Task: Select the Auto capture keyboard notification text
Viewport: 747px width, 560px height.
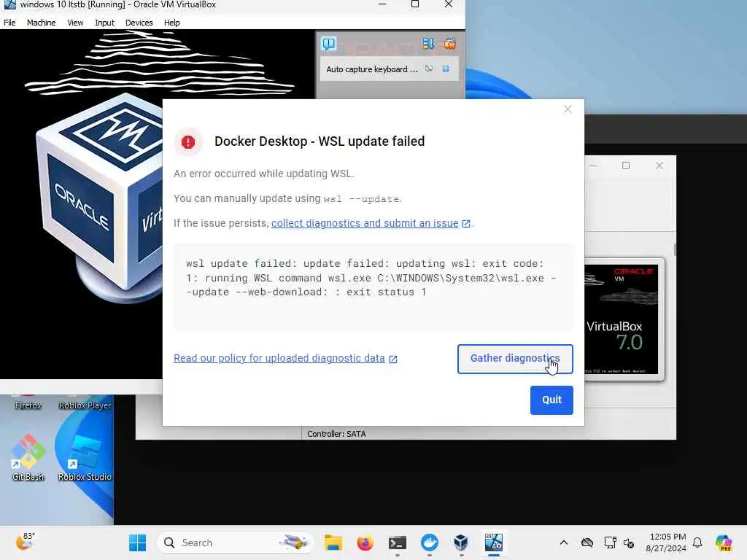Action: 372,69
